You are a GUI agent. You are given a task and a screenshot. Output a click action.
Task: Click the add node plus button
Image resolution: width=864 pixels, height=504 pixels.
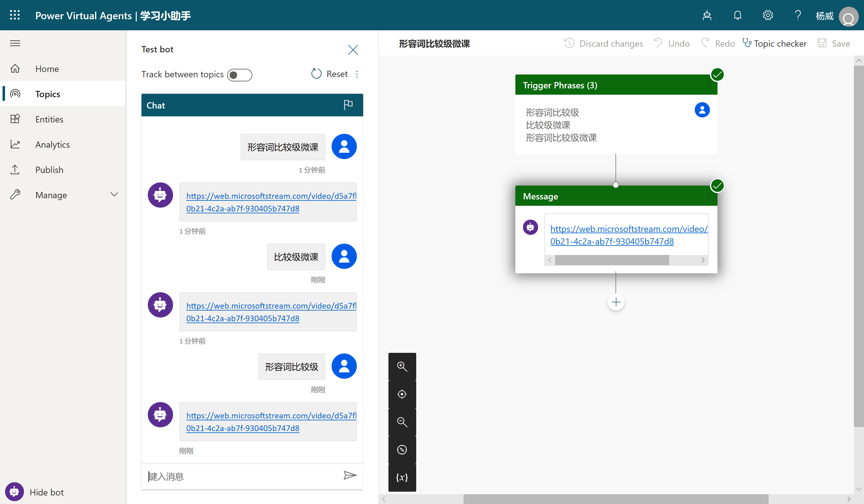pyautogui.click(x=616, y=302)
